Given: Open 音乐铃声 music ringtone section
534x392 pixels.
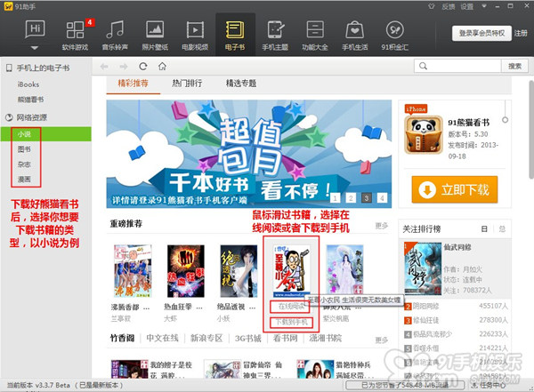Looking at the screenshot, I should click(115, 35).
